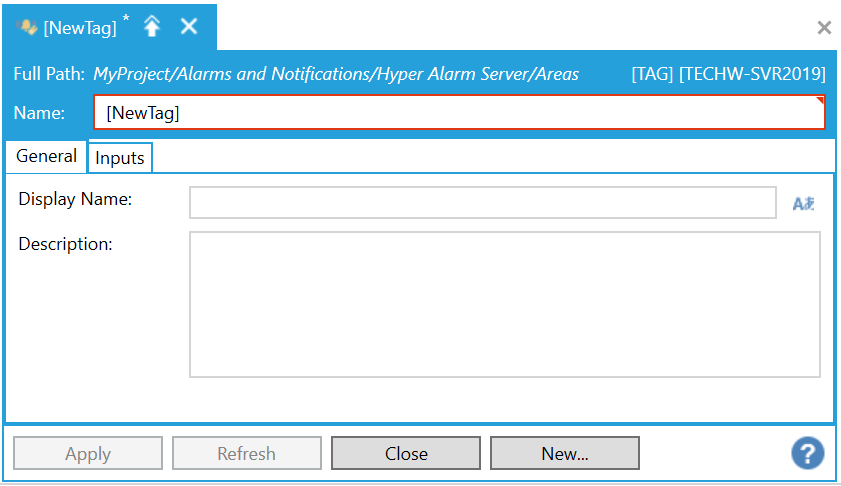Click the [TAG] type label in the header
The width and height of the screenshot is (841, 486).
coord(652,74)
